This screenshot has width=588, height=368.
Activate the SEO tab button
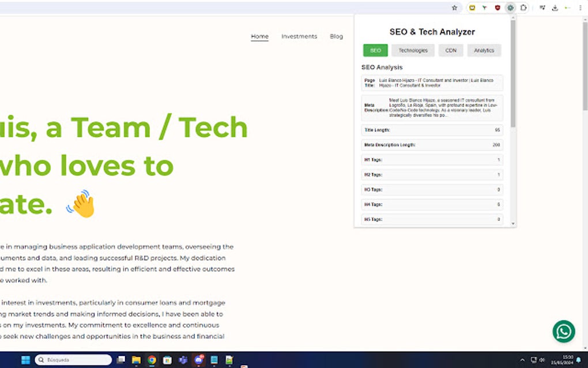[375, 50]
